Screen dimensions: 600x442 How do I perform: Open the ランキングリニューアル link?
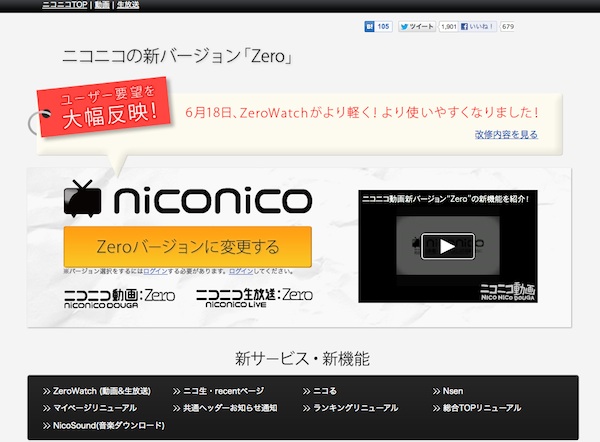355,408
